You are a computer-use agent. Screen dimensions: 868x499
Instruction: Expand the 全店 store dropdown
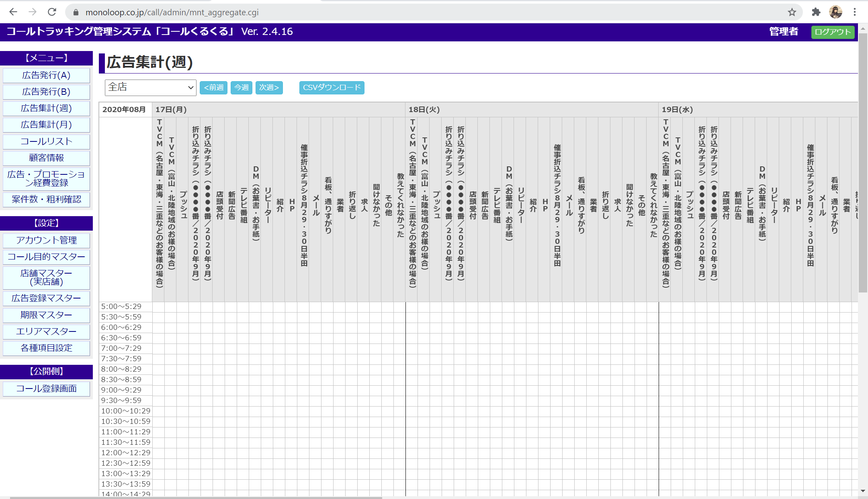[150, 87]
